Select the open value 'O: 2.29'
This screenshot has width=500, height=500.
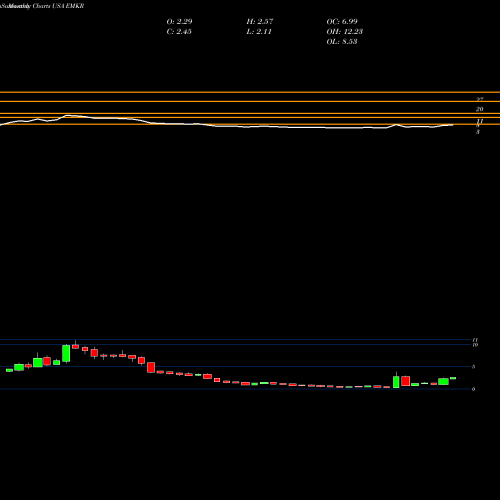coord(179,21)
